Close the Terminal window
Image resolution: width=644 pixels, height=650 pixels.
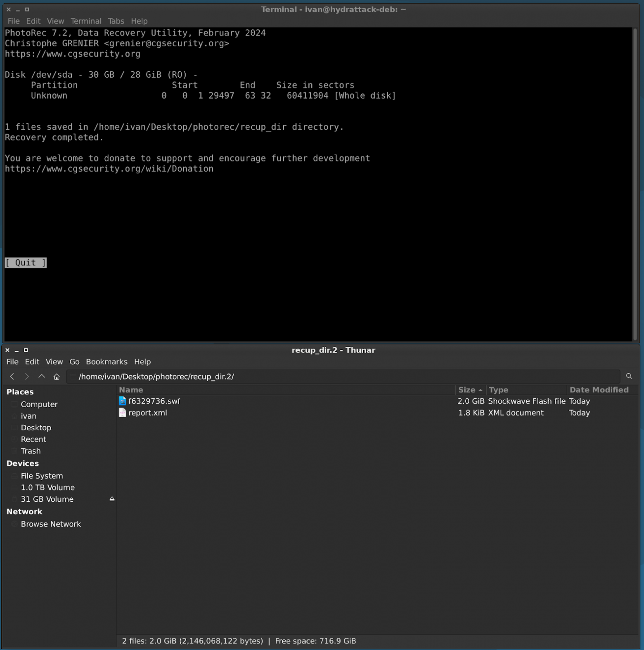point(9,9)
